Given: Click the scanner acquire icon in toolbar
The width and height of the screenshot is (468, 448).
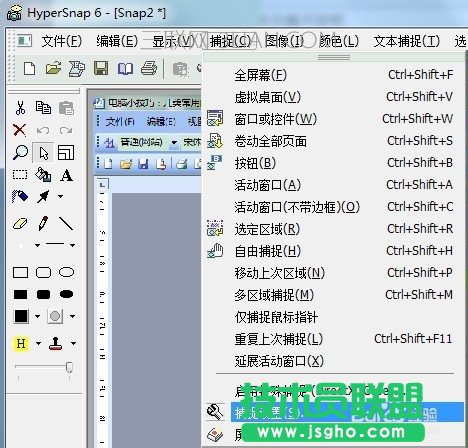Looking at the screenshot, I should pos(77,68).
